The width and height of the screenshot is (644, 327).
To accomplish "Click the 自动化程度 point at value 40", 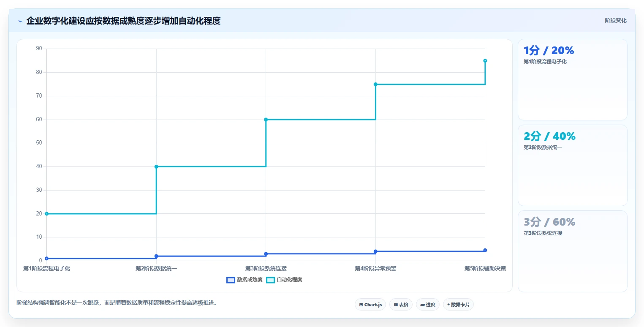I will coord(156,166).
